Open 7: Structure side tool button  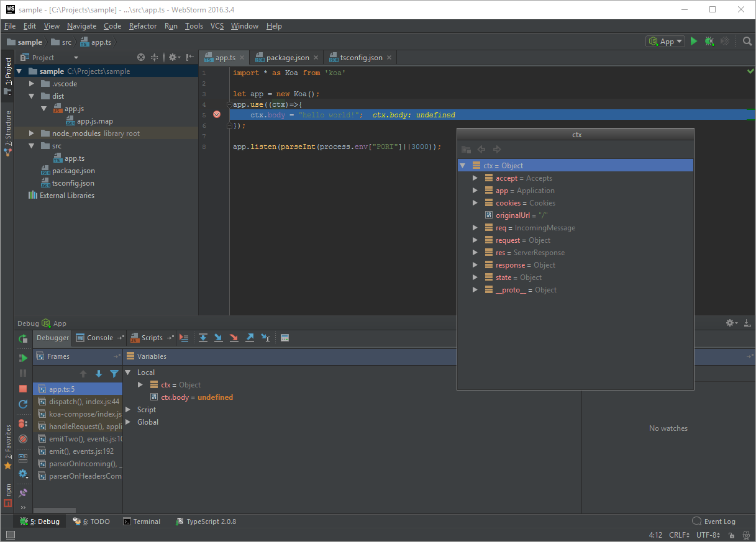click(7, 133)
